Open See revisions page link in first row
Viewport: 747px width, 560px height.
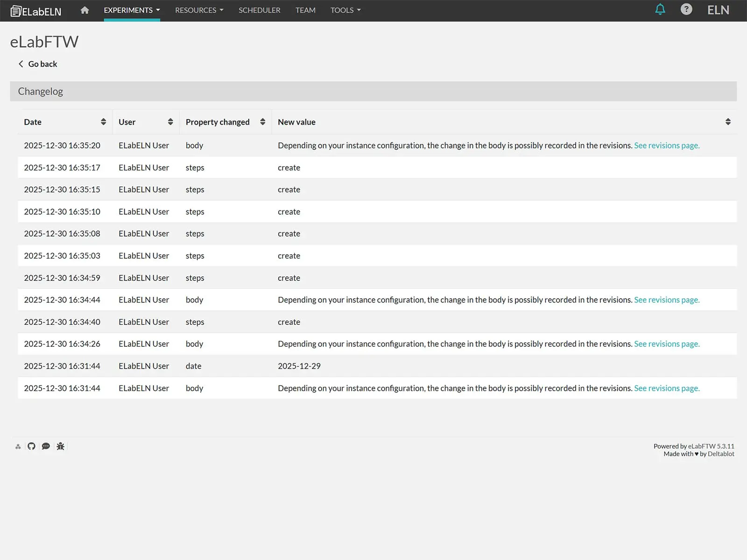point(666,146)
